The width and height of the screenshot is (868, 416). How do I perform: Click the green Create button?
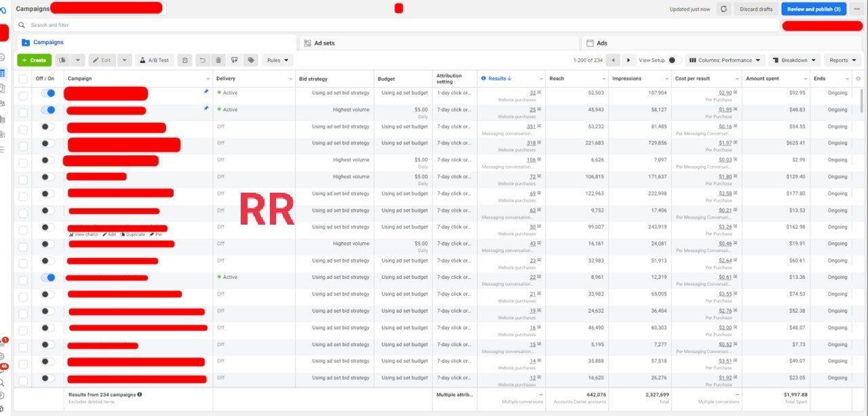click(34, 60)
